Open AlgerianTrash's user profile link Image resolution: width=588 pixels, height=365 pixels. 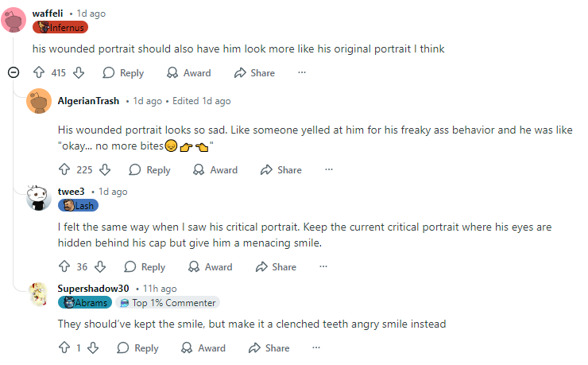[88, 101]
